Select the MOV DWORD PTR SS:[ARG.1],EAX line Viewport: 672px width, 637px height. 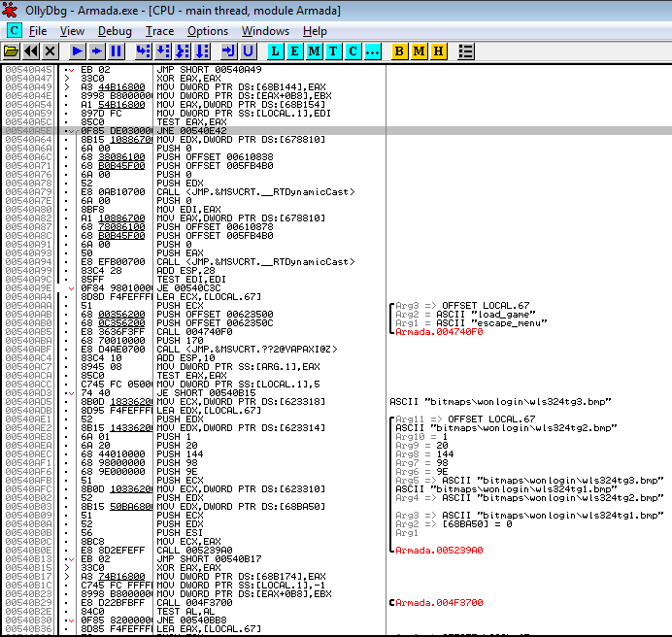(x=238, y=367)
